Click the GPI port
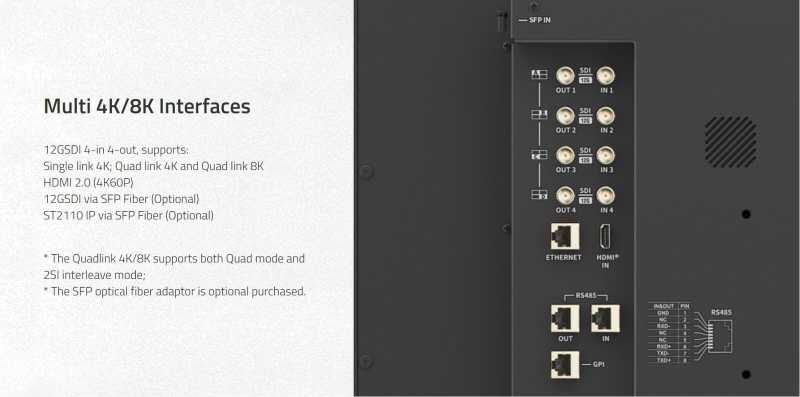 point(565,364)
